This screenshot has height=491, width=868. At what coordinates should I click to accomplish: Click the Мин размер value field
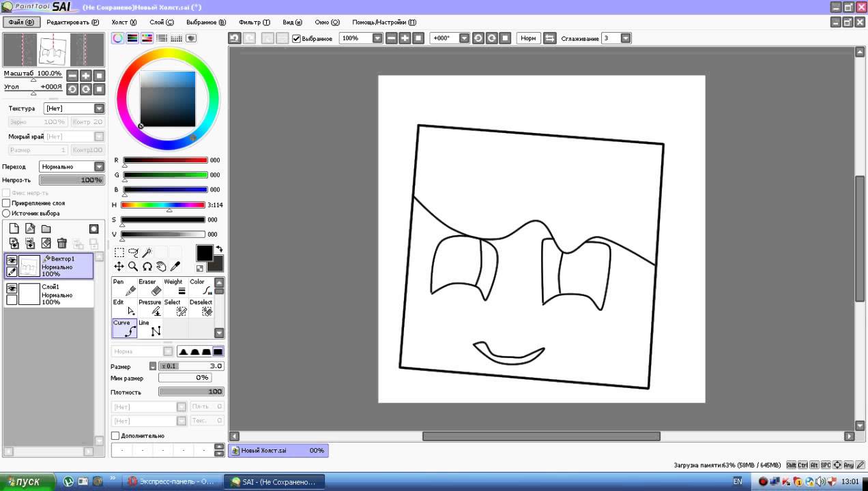tap(185, 377)
